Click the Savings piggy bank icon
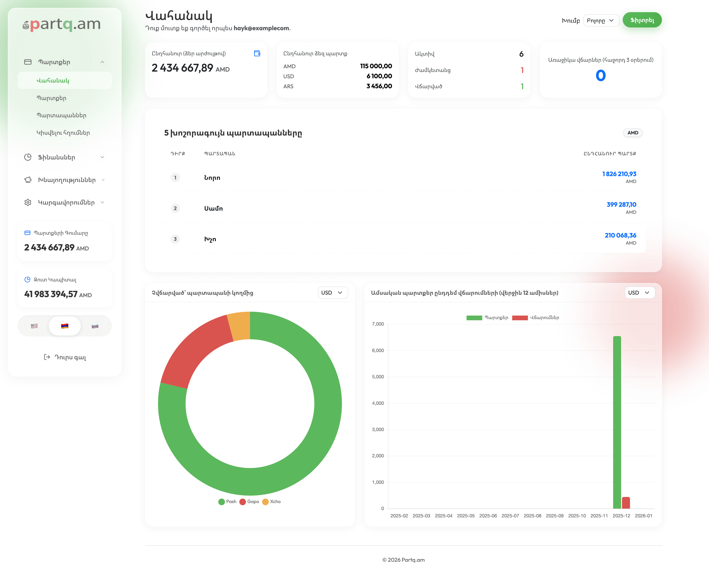The image size is (709, 588). tap(28, 180)
